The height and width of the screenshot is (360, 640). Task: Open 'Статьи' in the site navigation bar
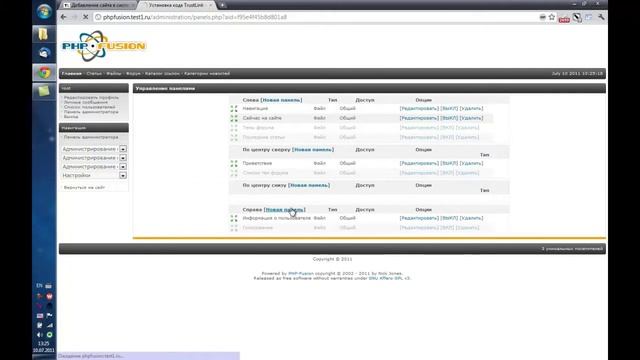(x=94, y=73)
